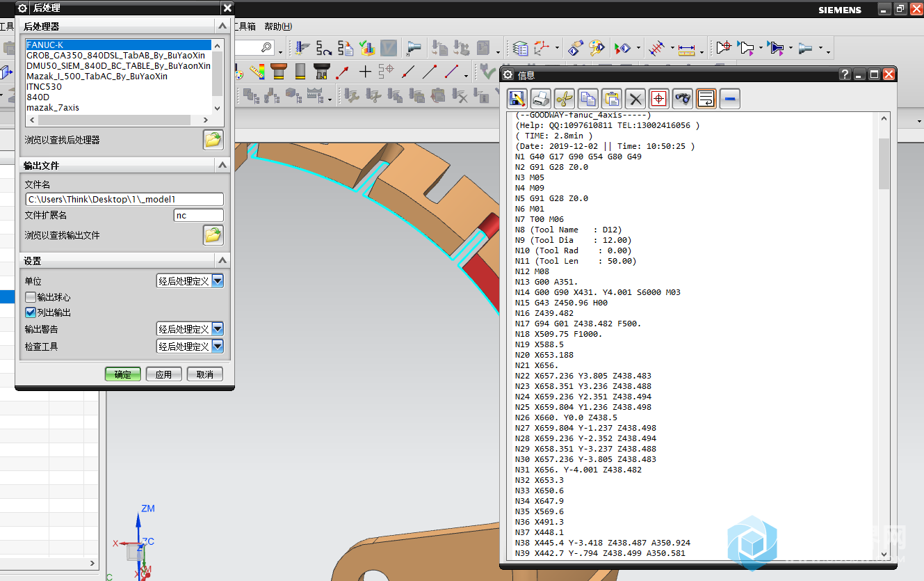This screenshot has width=924, height=581.
Task: Select DMU50_SIEM_840D_BC_TABLE post processor
Action: [x=118, y=65]
